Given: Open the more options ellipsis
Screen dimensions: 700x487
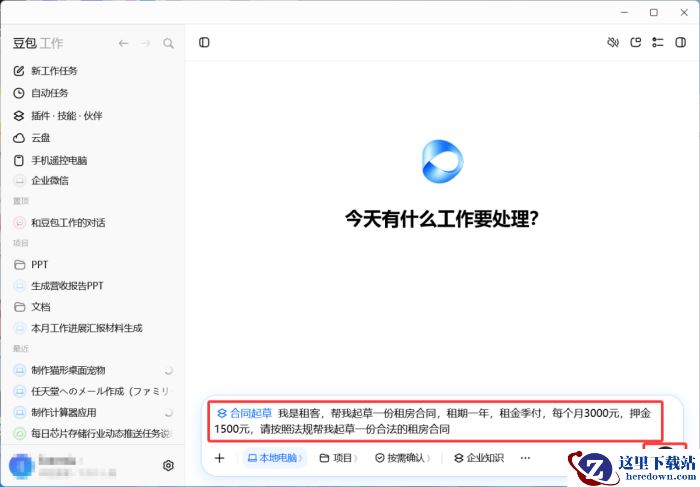Looking at the screenshot, I should pos(525,458).
